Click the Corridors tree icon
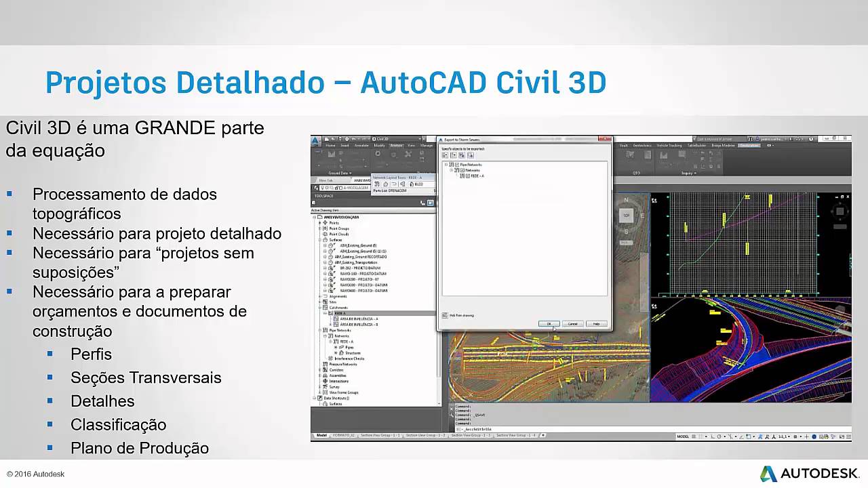Image resolution: width=868 pixels, height=488 pixels. pos(325,370)
